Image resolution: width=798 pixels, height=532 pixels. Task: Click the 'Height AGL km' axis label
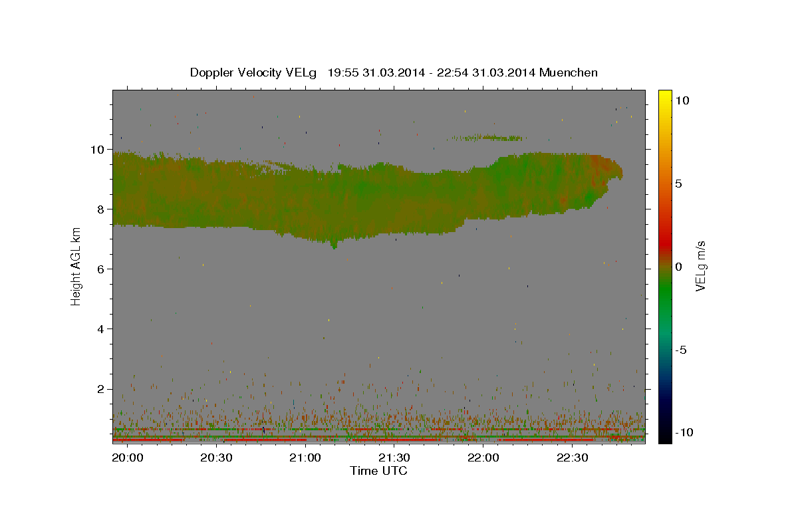pos(76,266)
